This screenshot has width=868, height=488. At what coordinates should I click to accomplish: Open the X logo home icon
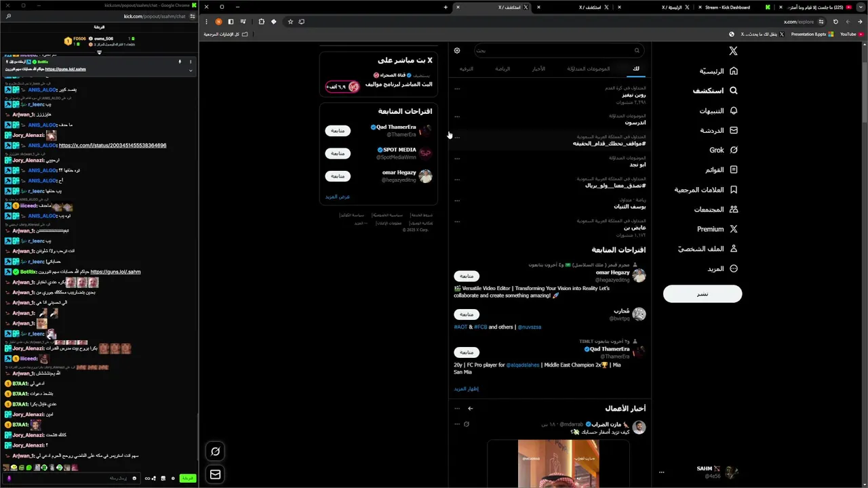733,51
